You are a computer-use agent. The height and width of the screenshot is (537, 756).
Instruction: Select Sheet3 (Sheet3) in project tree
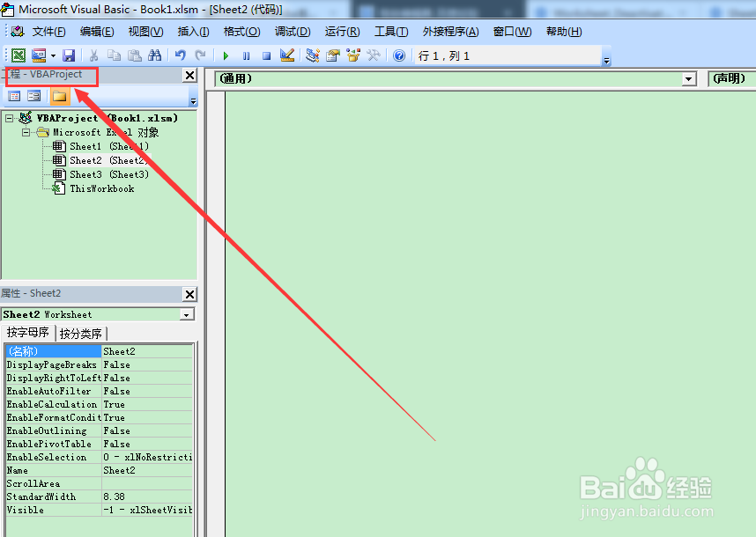[x=109, y=174]
